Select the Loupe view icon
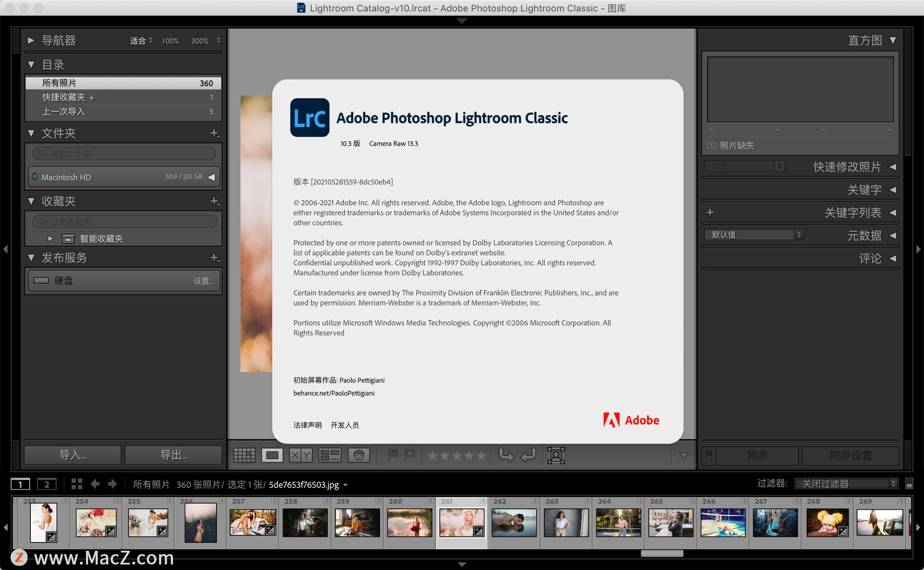The image size is (924, 570). click(272, 455)
